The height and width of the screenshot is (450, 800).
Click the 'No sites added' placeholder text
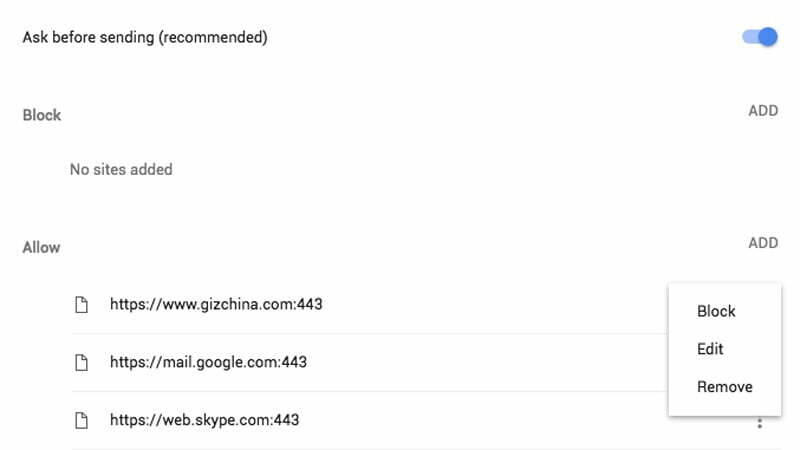pyautogui.click(x=121, y=169)
